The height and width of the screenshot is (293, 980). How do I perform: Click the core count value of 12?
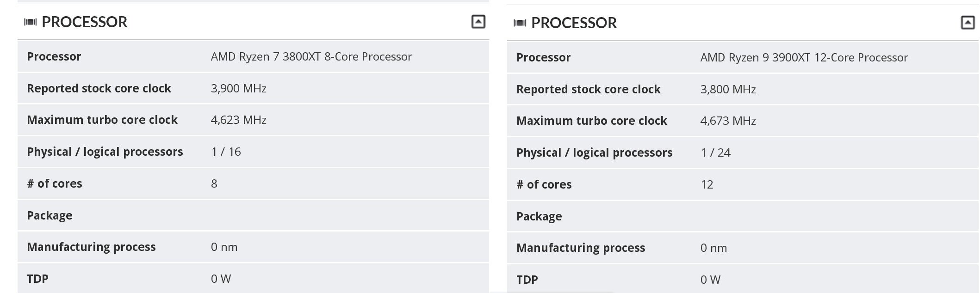[707, 185]
